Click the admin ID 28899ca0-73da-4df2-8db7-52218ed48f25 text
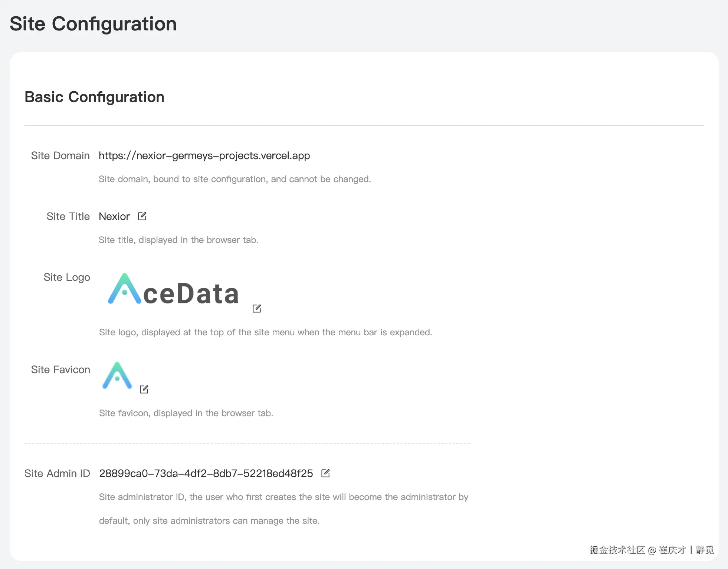 point(206,474)
